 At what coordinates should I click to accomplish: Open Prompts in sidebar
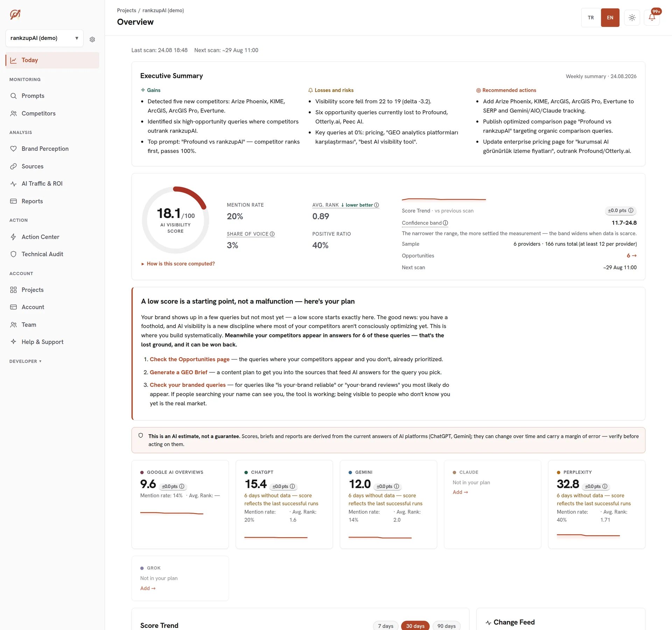(x=52, y=96)
